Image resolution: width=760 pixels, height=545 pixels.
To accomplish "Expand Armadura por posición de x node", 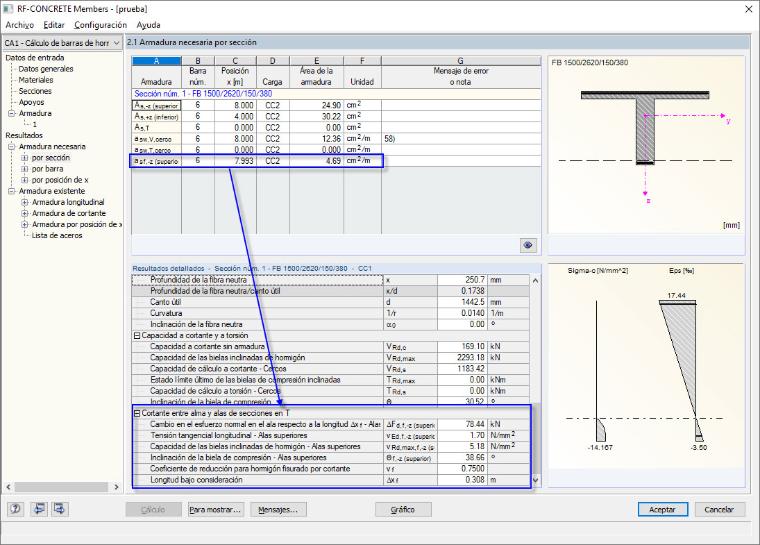I will coord(25,224).
